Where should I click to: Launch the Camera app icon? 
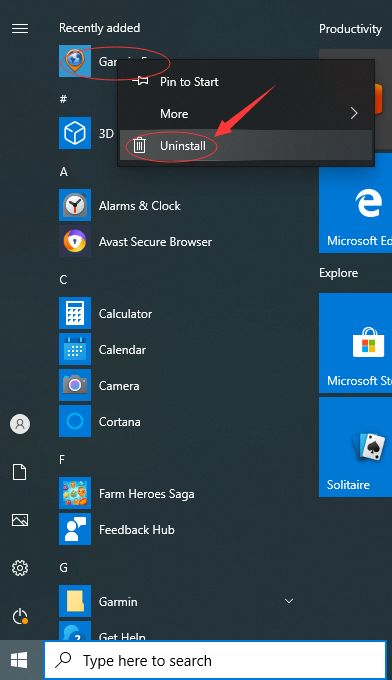tap(75, 385)
